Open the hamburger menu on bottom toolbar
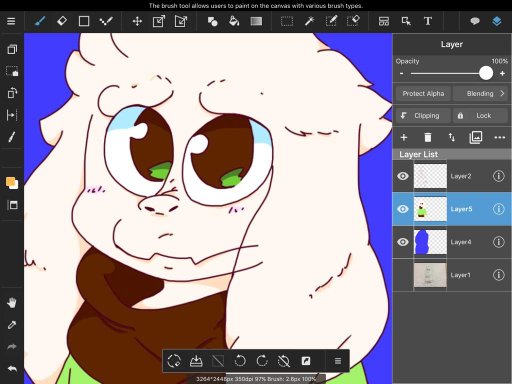 pos(338,361)
